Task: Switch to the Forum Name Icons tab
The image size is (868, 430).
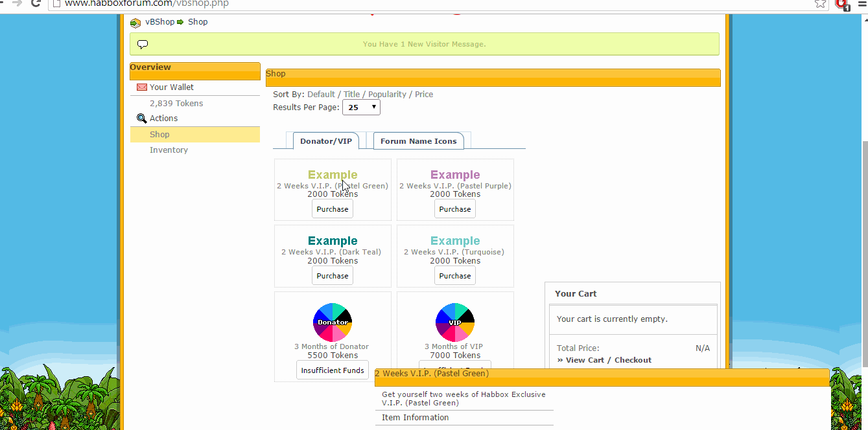Action: point(418,141)
